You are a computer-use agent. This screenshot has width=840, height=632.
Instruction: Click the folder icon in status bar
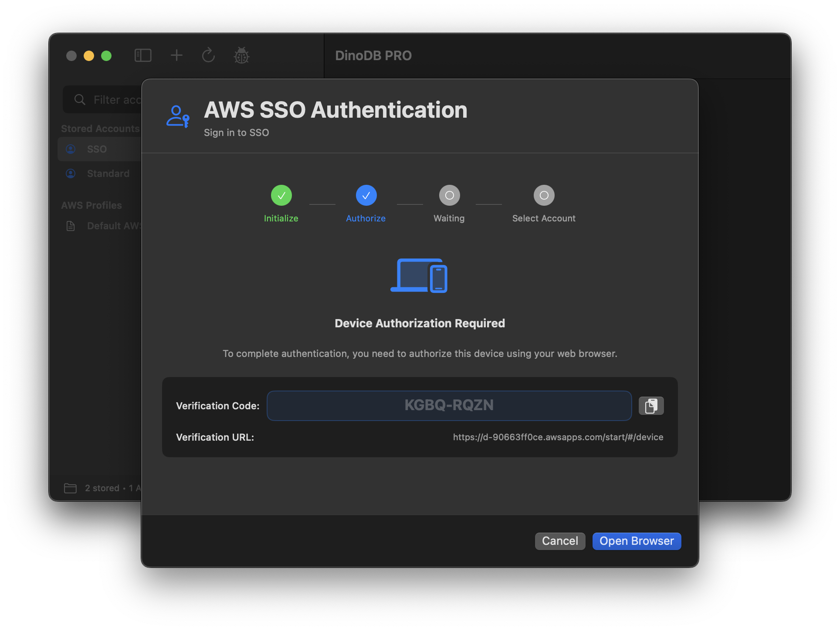click(x=70, y=488)
